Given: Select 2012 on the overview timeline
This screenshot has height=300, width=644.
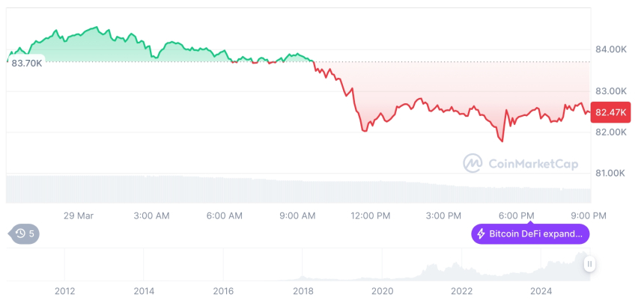Looking at the screenshot, I should (x=65, y=291).
